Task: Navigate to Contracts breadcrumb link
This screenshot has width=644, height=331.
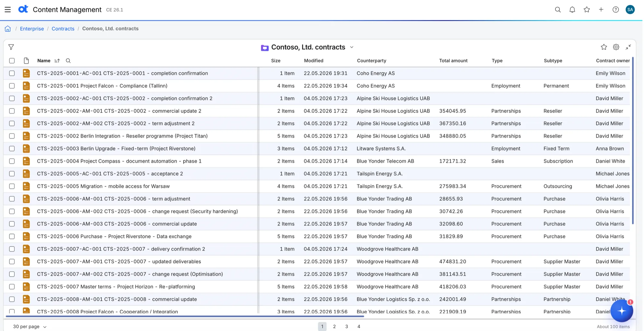Action: 63,29
